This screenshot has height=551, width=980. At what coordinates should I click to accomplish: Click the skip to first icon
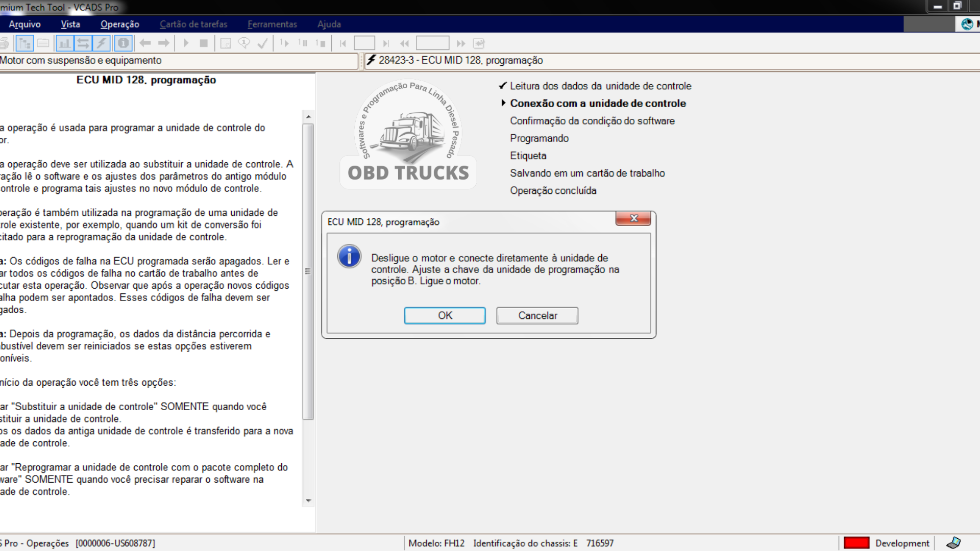(x=343, y=43)
